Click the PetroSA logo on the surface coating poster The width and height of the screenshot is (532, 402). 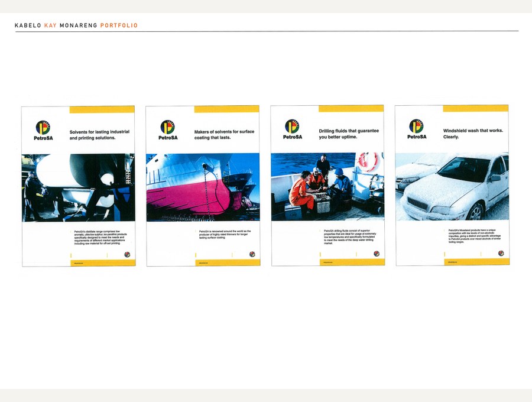pos(168,130)
